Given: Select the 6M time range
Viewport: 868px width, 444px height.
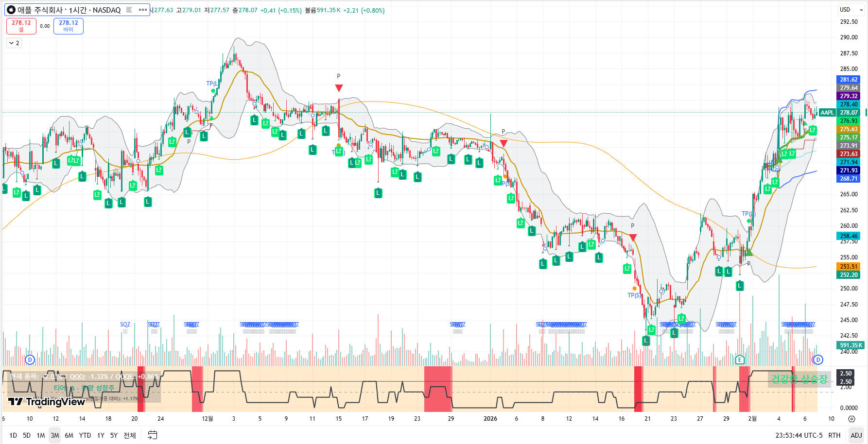Looking at the screenshot, I should [69, 435].
